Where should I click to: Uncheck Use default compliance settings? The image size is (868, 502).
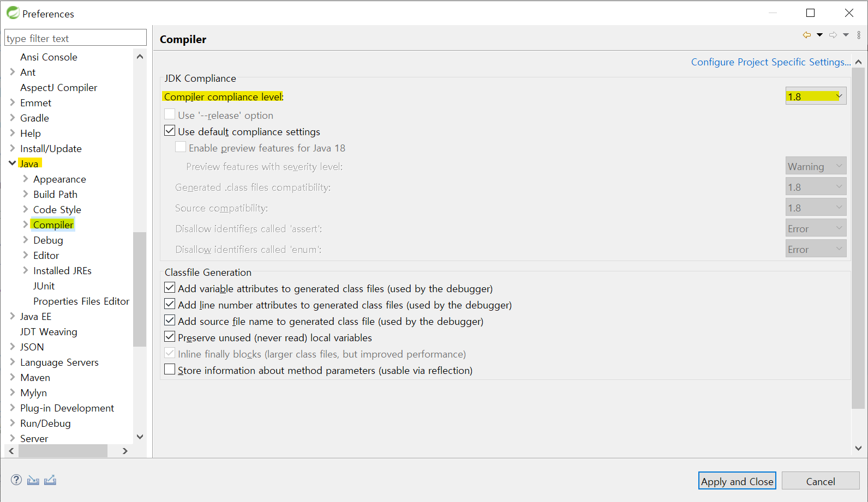pos(170,131)
